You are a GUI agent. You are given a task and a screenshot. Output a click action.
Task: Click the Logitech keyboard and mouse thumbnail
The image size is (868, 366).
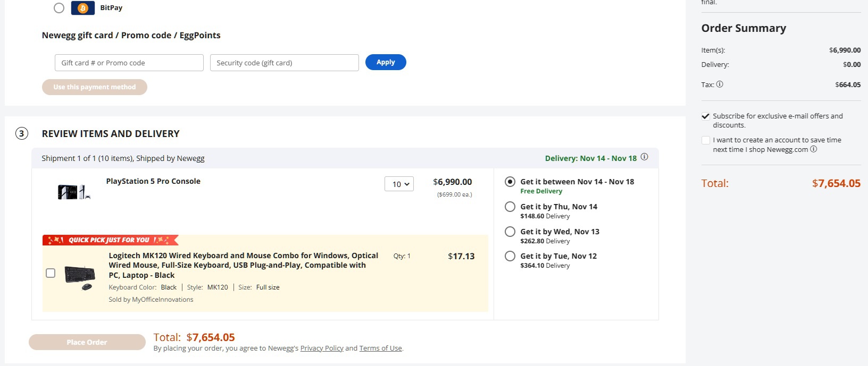click(80, 278)
